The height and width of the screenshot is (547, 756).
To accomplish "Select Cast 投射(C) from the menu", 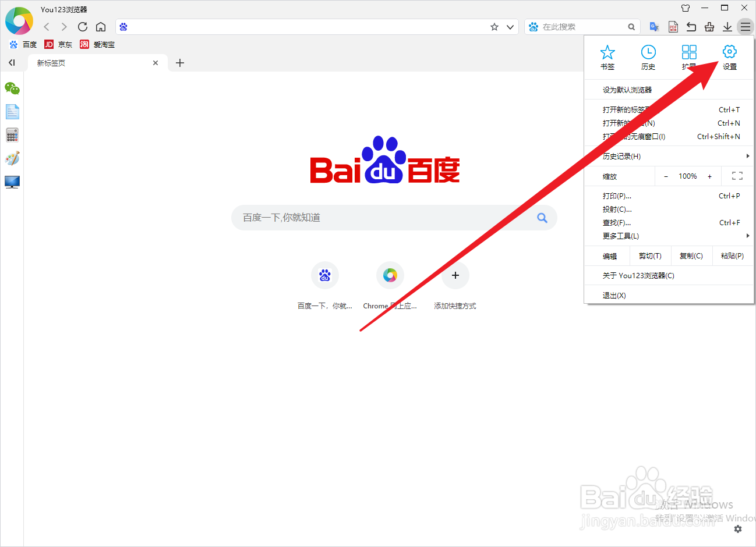I will click(x=669, y=209).
